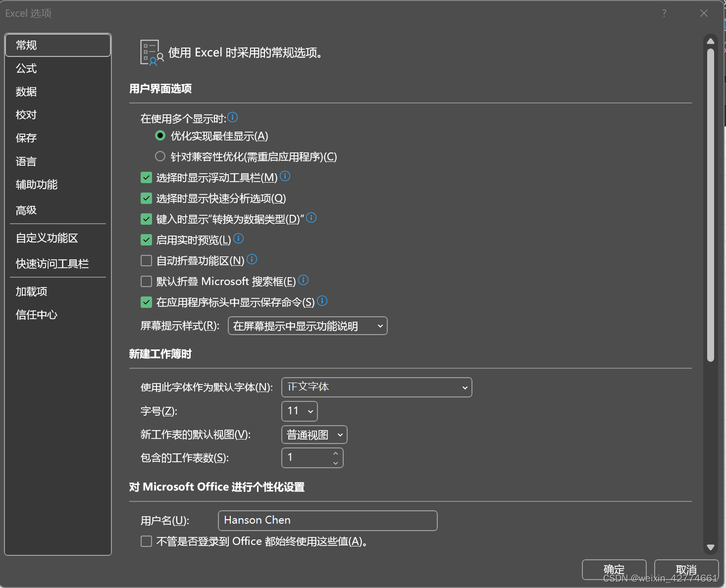
Task: Disable 在应用程序标头中显示保存命令
Action: pyautogui.click(x=146, y=302)
